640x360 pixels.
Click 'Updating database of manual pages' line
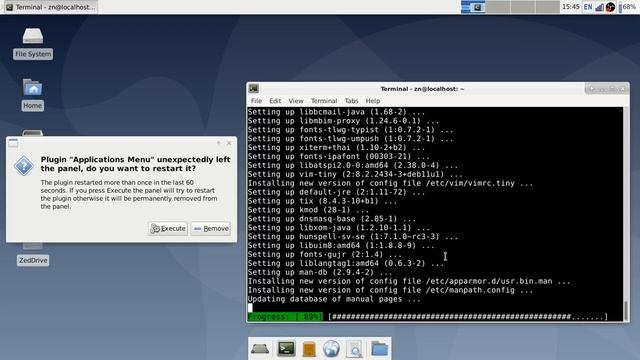tap(334, 299)
